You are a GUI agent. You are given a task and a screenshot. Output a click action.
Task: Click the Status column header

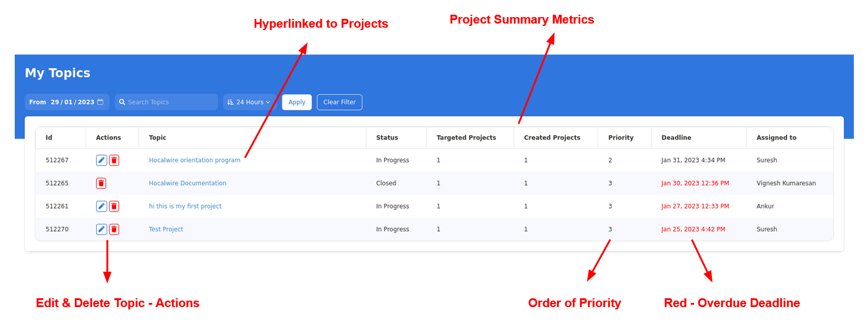pos(387,138)
